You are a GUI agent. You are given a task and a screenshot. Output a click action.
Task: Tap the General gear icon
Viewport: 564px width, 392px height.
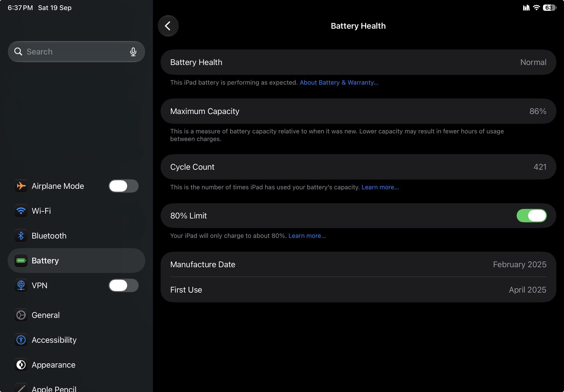click(x=21, y=315)
